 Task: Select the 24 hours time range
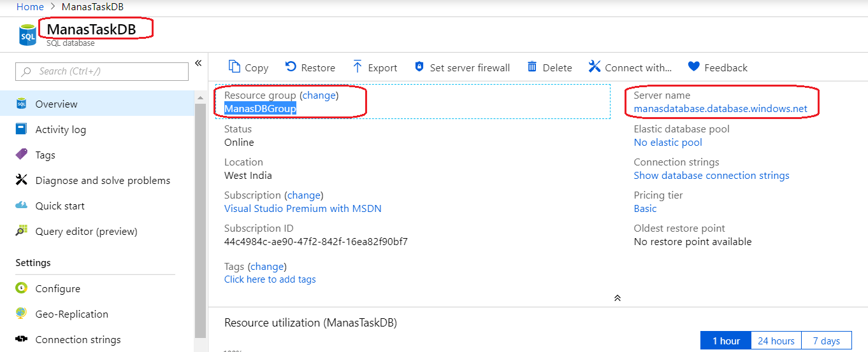pos(776,341)
